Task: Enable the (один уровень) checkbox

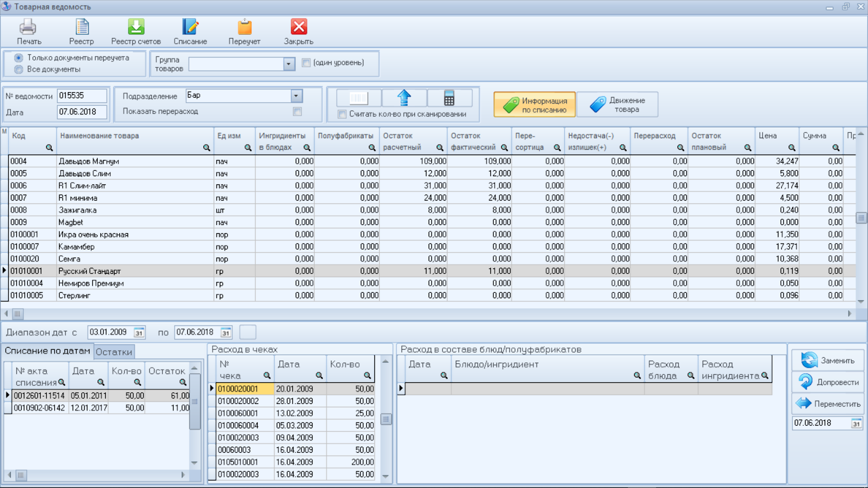Action: pyautogui.click(x=306, y=63)
